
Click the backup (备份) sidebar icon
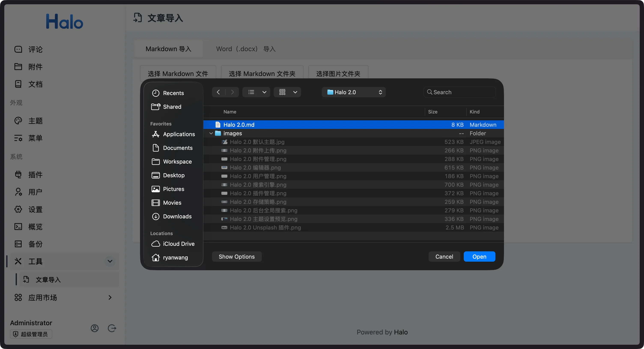[x=18, y=244]
